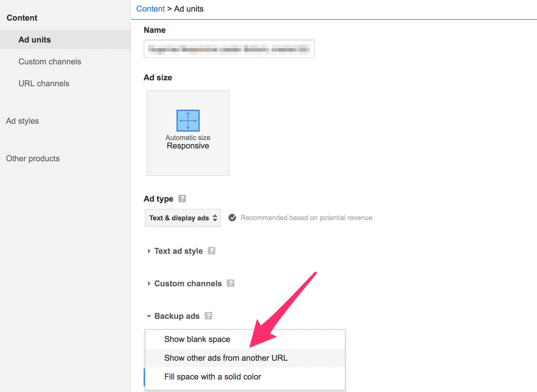Select Show blank space option
537x392 pixels.
coord(197,339)
